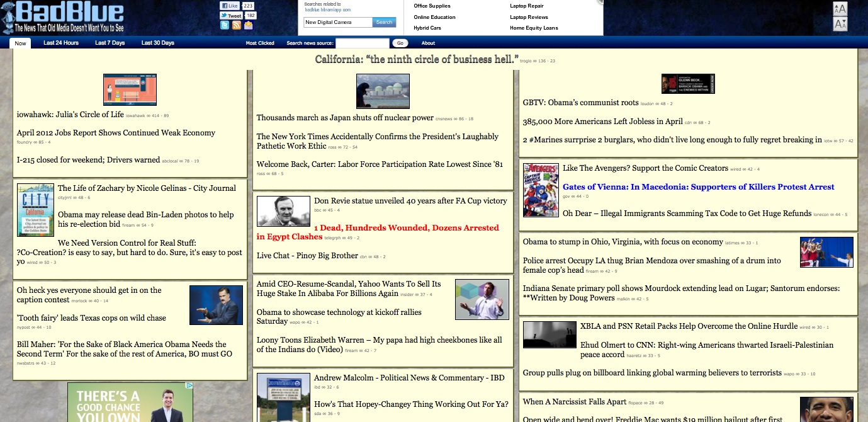Open Obama may release Bin-Laden photos story

point(146,219)
